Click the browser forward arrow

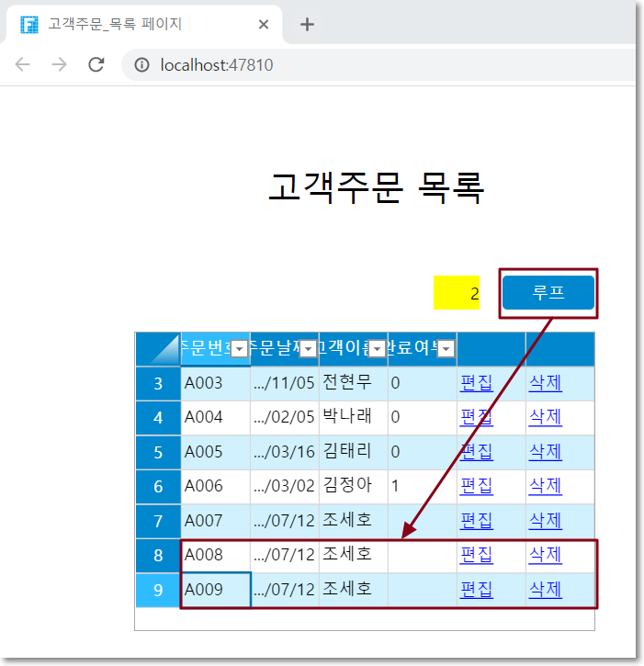point(59,64)
